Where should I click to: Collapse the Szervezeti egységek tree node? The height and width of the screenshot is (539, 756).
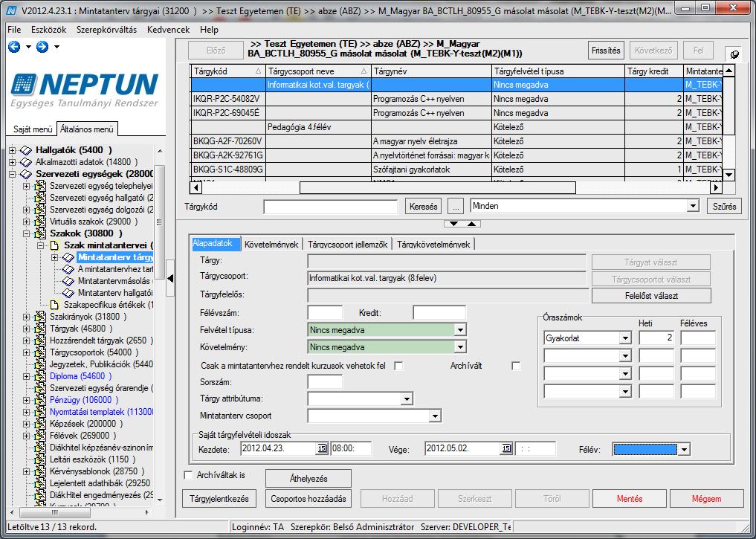click(x=12, y=174)
